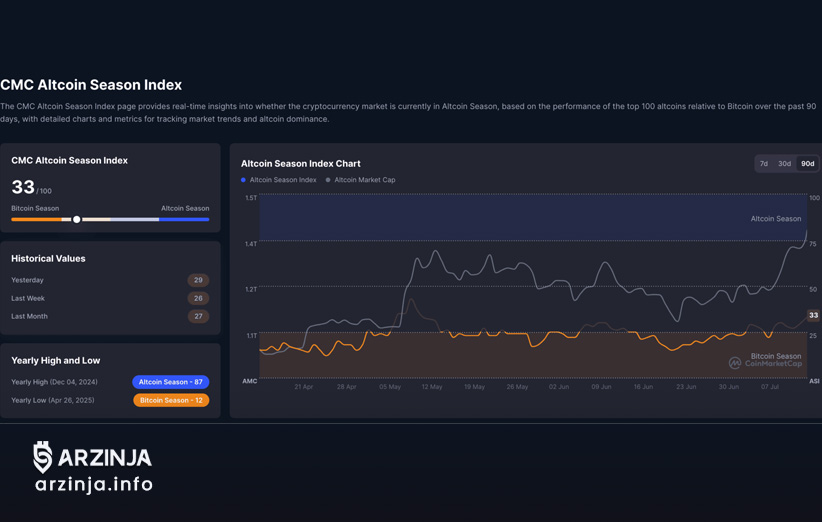Click the 30 Jun axis date
The height and width of the screenshot is (522, 822).
729,387
